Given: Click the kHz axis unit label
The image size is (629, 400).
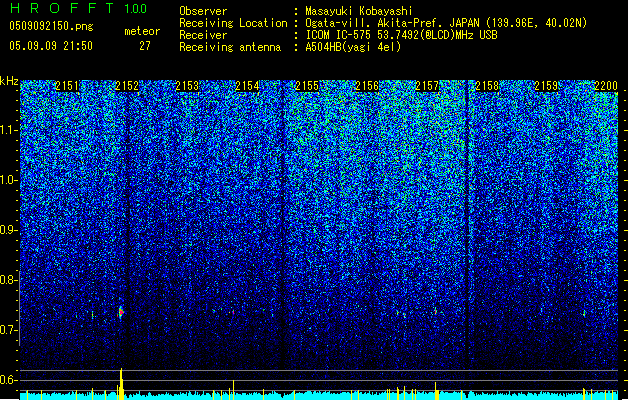Looking at the screenshot, I should (9, 81).
